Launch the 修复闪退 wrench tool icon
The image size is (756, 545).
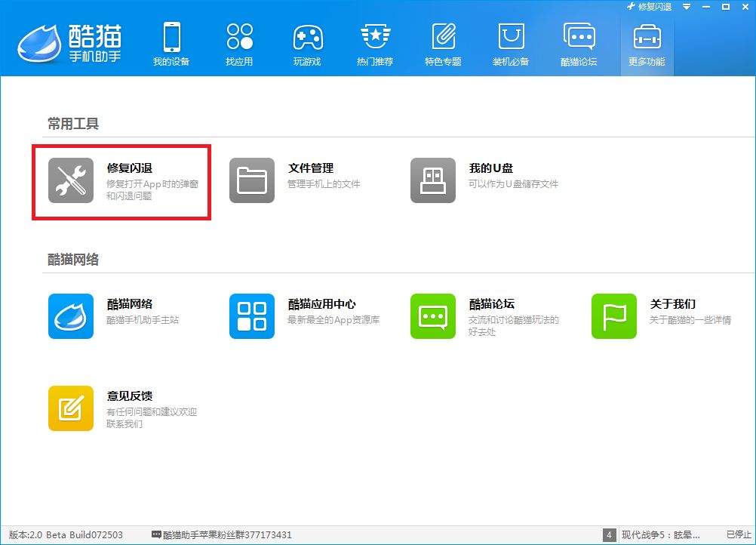tap(71, 180)
